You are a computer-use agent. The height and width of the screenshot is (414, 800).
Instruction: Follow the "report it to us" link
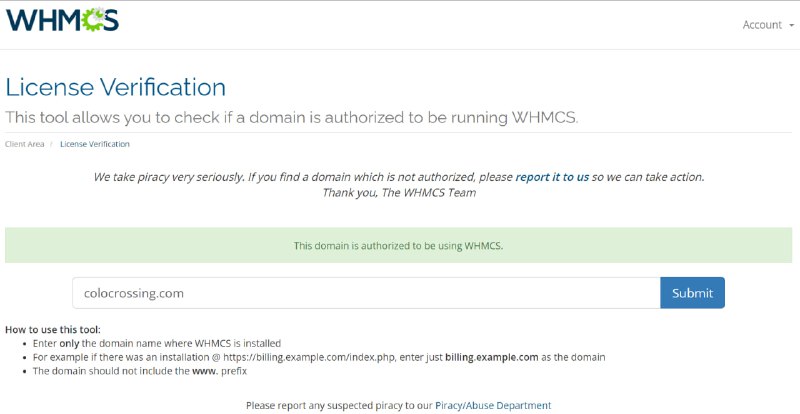552,177
